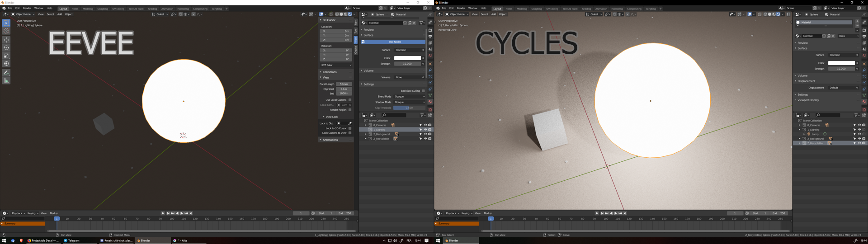
Task: Open the Render menu in the EEVEE window
Action: pyautogui.click(x=27, y=8)
